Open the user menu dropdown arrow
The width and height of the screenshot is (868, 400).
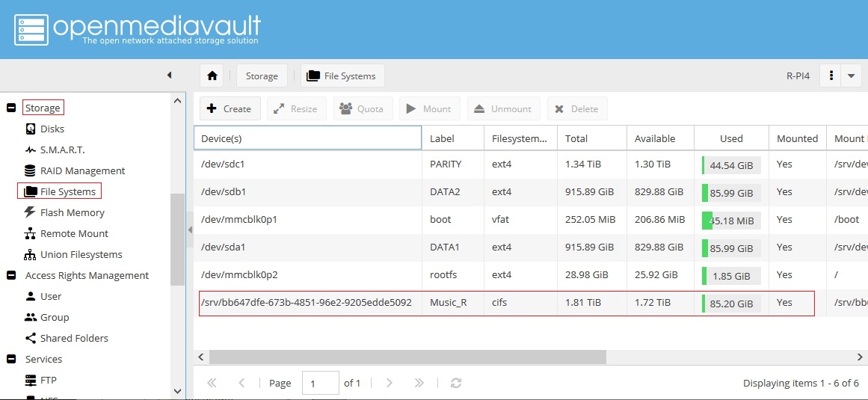point(852,76)
